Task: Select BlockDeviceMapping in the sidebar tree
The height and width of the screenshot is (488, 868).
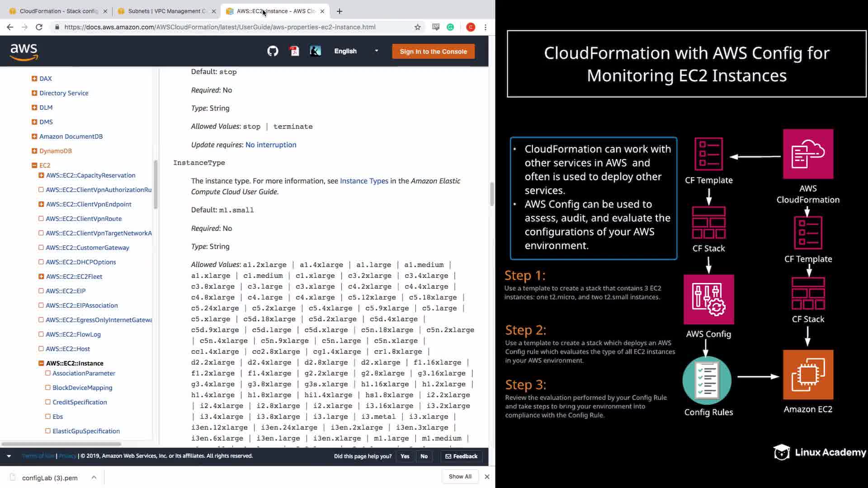Action: (82, 388)
